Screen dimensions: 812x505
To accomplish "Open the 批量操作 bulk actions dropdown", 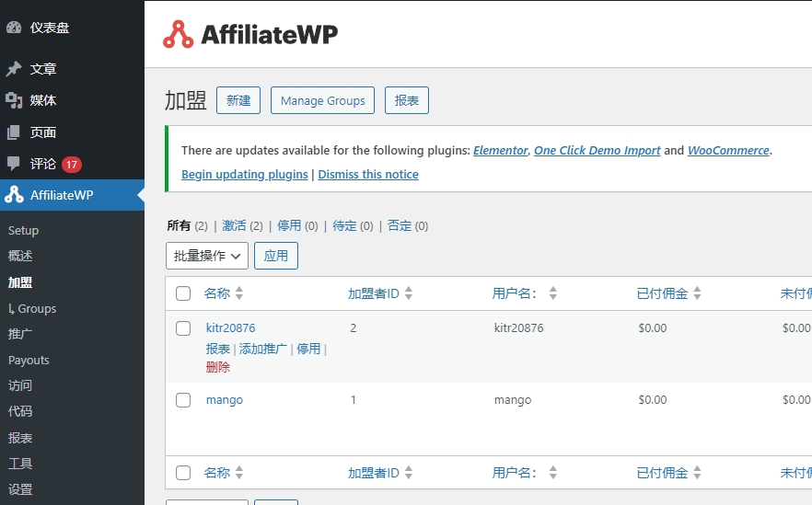I will coord(207,256).
